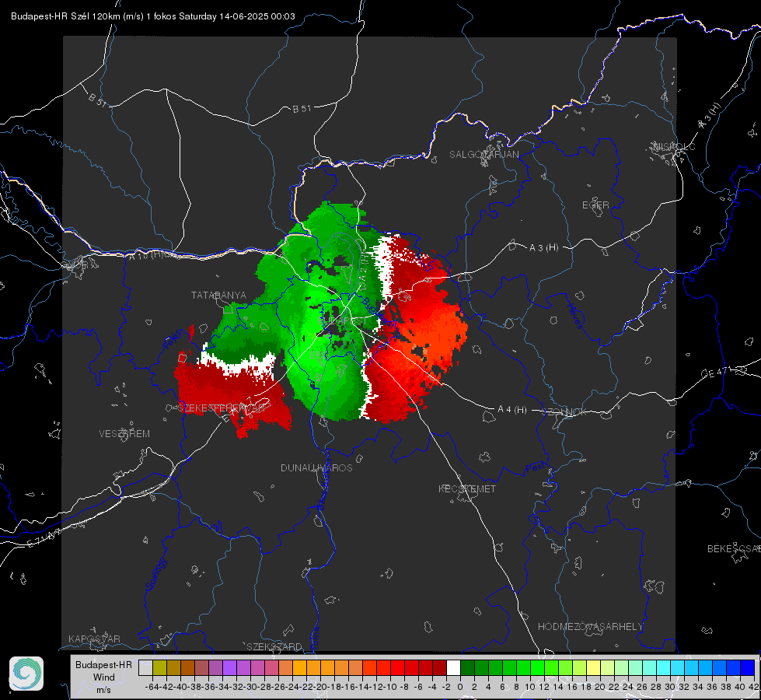Click the HÓDMEZŐVÁSÁRHELY city label
The width and height of the screenshot is (761, 700).
tap(590, 626)
